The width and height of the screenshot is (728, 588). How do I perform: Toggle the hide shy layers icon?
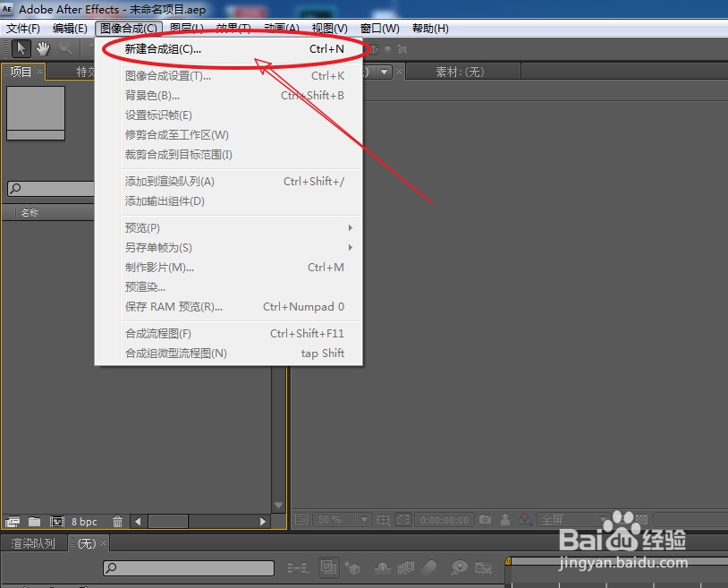[x=383, y=567]
